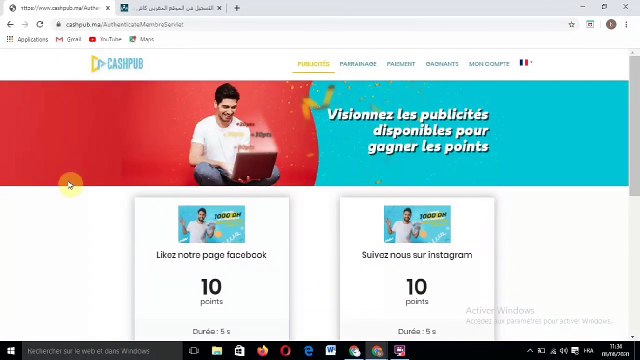The height and width of the screenshot is (360, 640).
Task: Go back using the browser back arrow
Action: 10,24
